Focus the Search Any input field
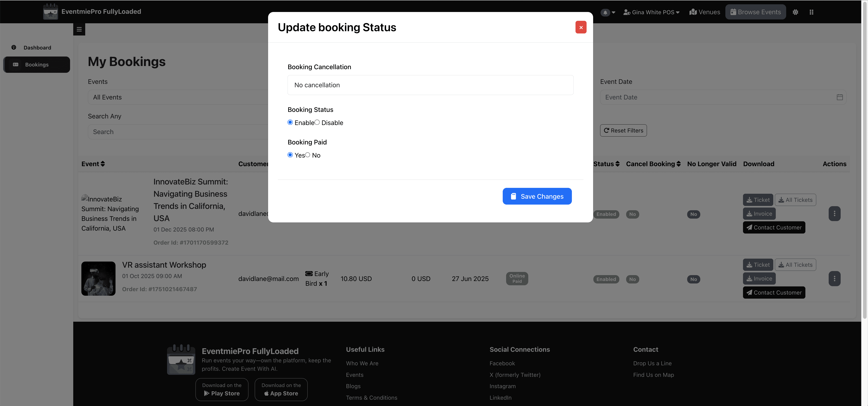This screenshot has height=406, width=868. point(178,132)
